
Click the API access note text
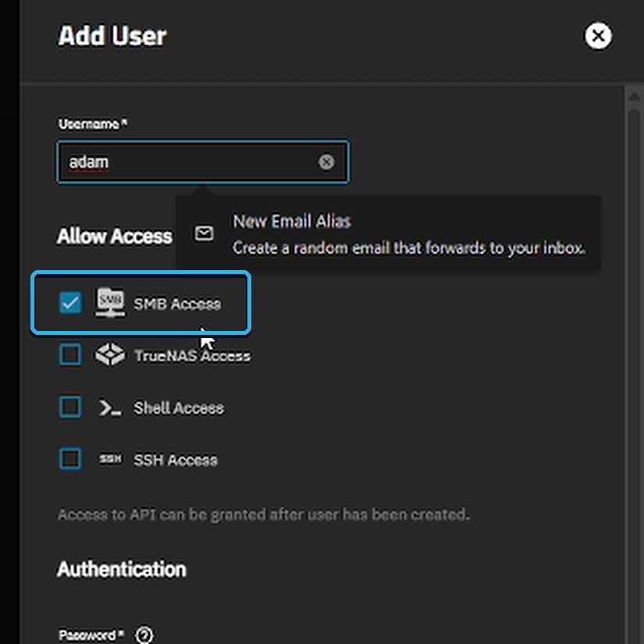[263, 514]
